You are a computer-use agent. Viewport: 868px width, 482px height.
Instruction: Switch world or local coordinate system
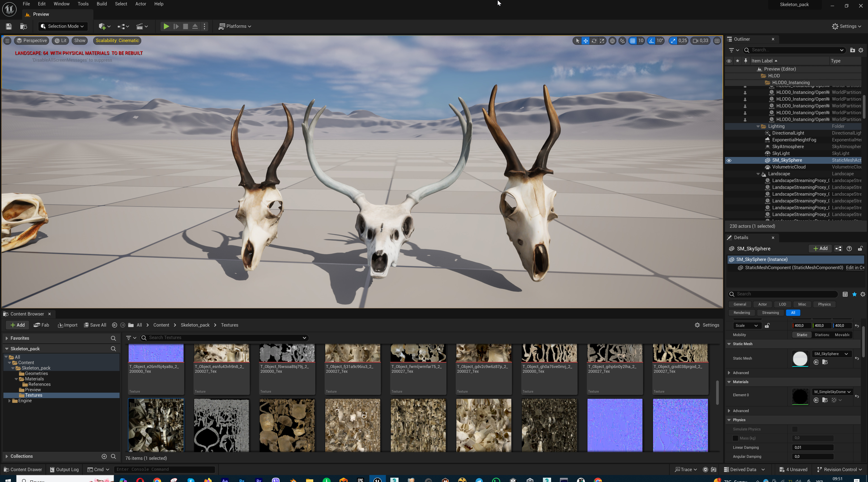(612, 41)
